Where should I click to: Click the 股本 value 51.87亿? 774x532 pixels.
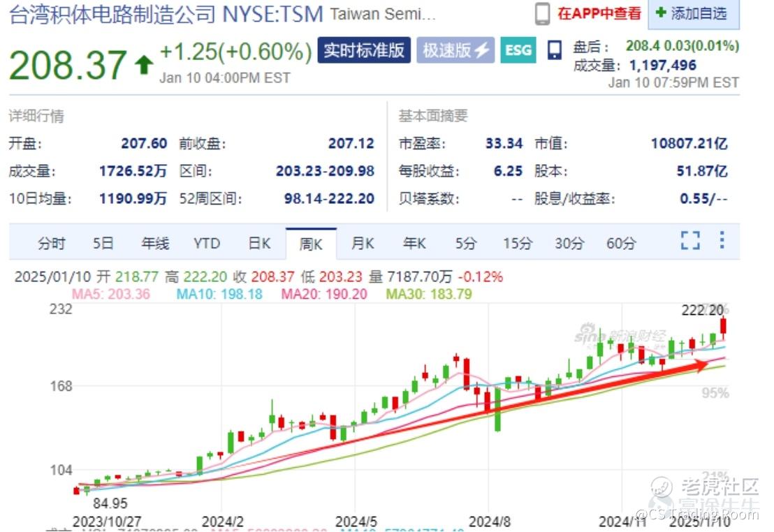(x=702, y=171)
